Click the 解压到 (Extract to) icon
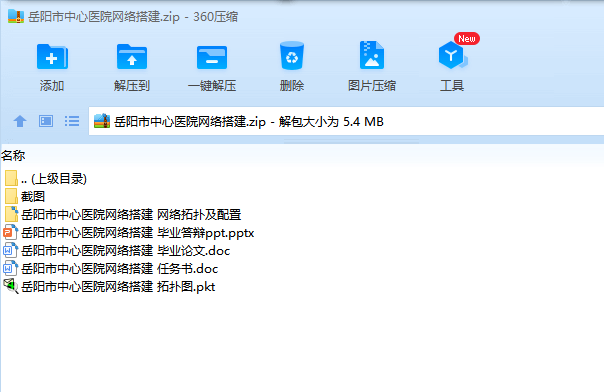 pos(132,57)
